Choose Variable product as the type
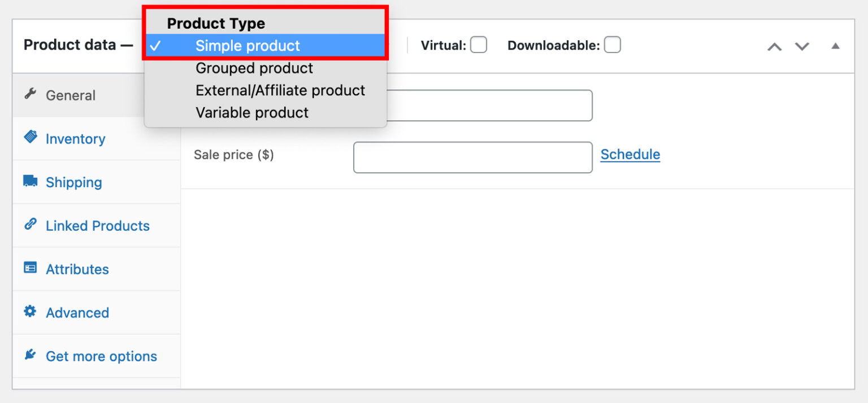 (x=252, y=112)
